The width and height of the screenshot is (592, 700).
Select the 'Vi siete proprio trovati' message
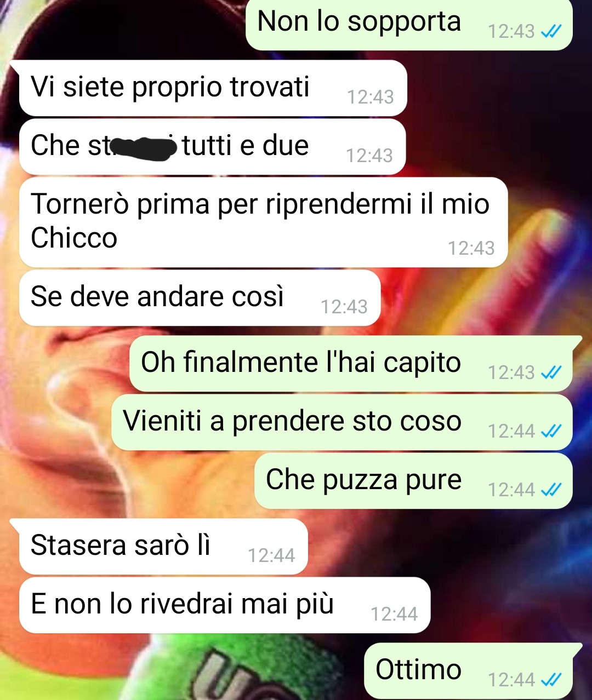[213, 88]
